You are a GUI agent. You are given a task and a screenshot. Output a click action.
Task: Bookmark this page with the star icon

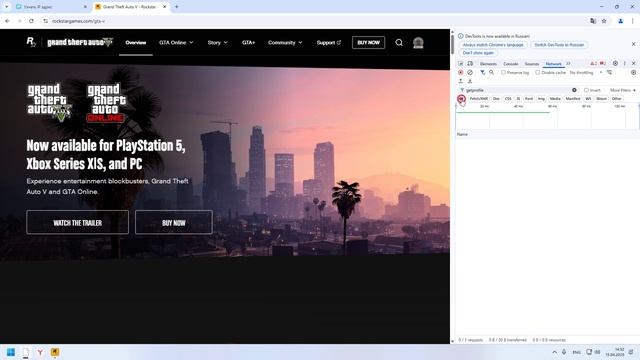tap(604, 21)
